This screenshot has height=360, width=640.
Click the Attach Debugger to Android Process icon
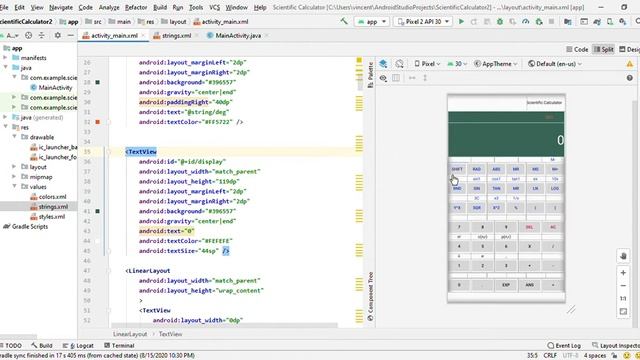coord(539,21)
